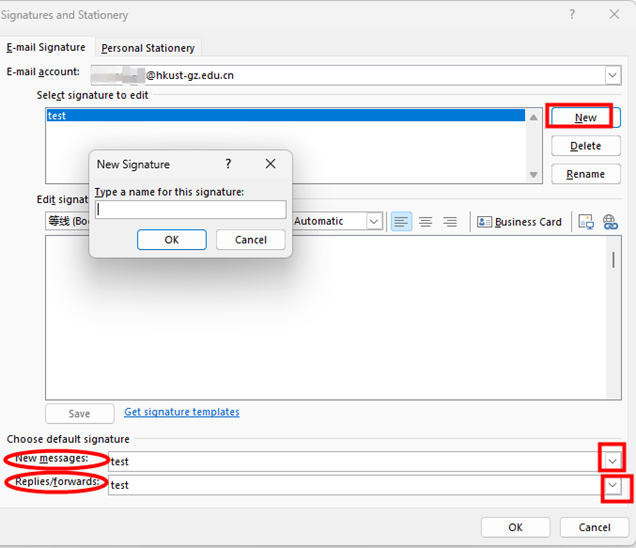Open the Replies/forwards signature dropdown
The width and height of the screenshot is (636, 548).
pyautogui.click(x=612, y=485)
